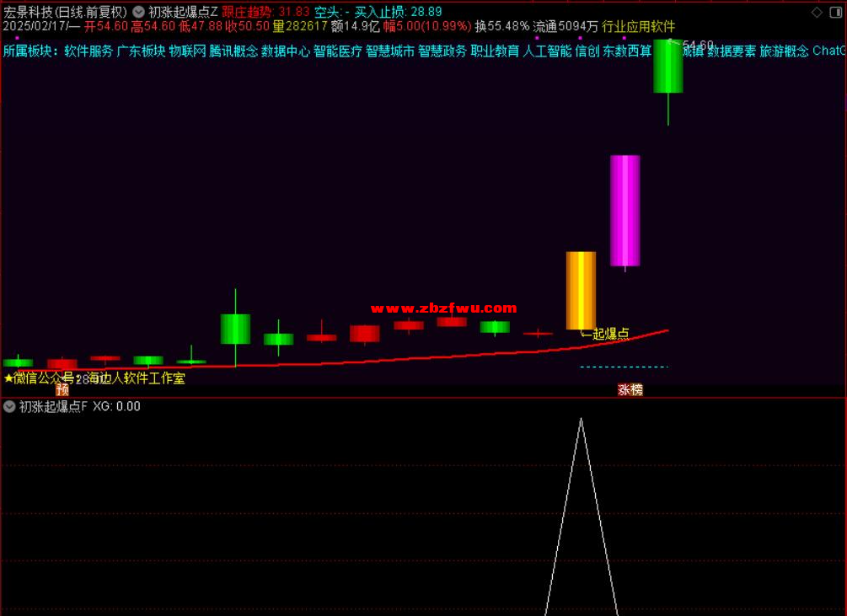Screen dimensions: 847x616
Task: Click the 涨榜 marker under the magenta candle
Action: [630, 390]
